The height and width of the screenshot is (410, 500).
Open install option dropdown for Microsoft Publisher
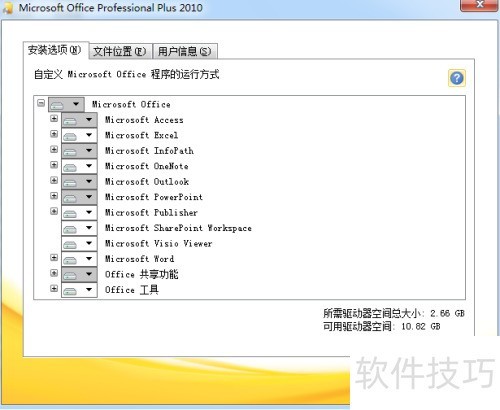(79, 212)
